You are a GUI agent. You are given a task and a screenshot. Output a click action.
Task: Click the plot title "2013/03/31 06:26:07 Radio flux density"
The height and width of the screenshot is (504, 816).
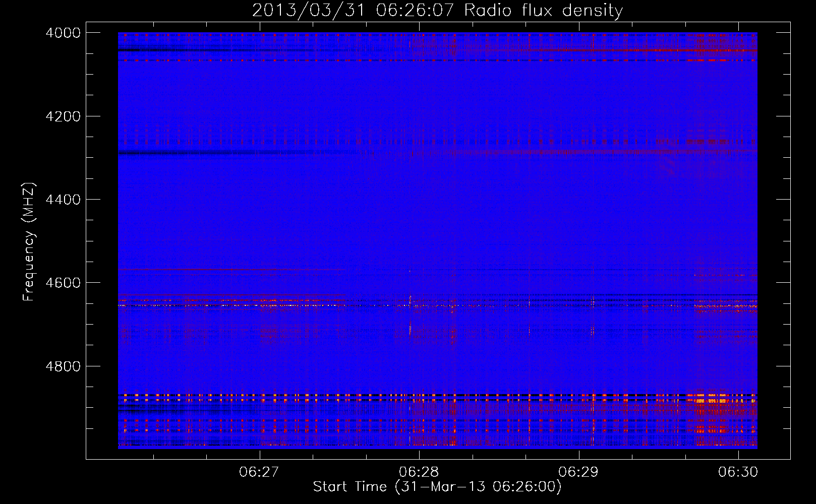click(437, 11)
